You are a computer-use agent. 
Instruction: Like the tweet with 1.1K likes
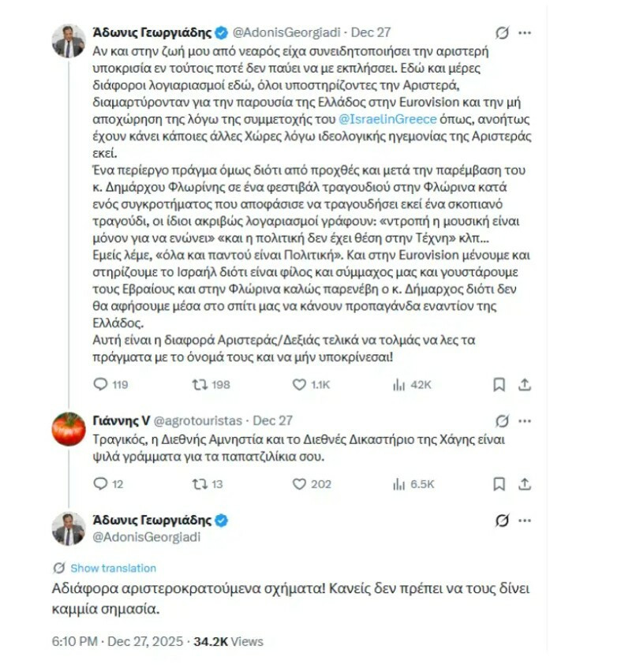point(300,385)
